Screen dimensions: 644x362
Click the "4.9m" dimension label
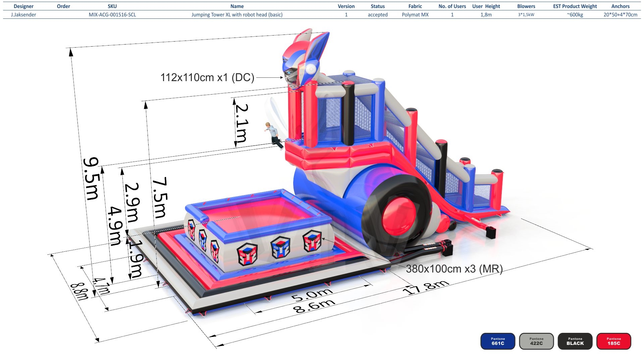point(115,226)
